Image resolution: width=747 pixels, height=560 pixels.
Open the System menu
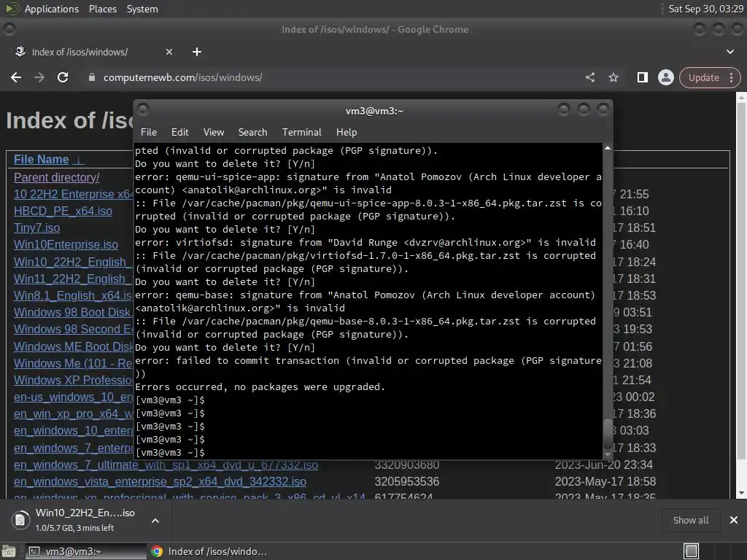[x=142, y=9]
